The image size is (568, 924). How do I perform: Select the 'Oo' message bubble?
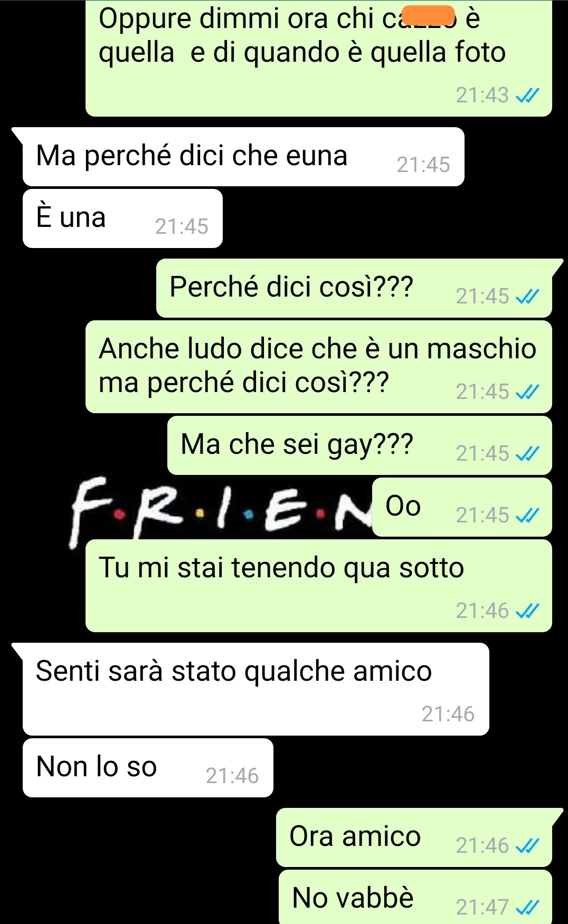point(462,507)
